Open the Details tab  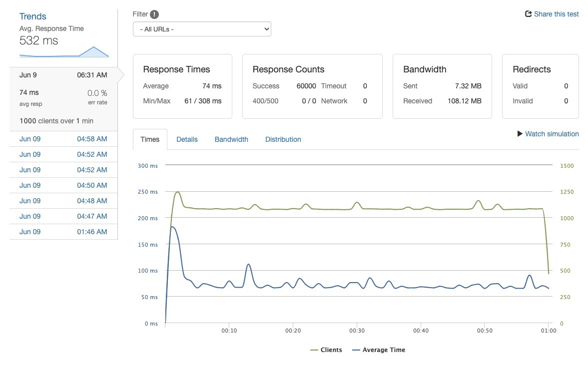point(187,139)
